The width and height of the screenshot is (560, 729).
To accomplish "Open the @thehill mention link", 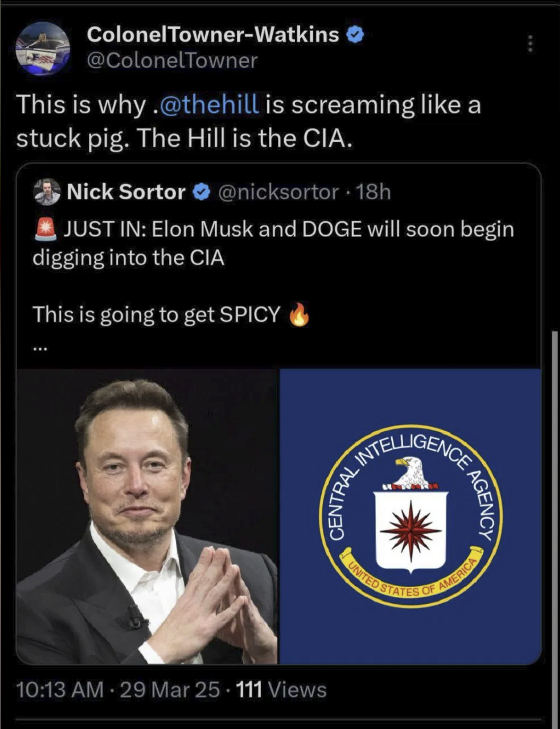I will tap(209, 104).
